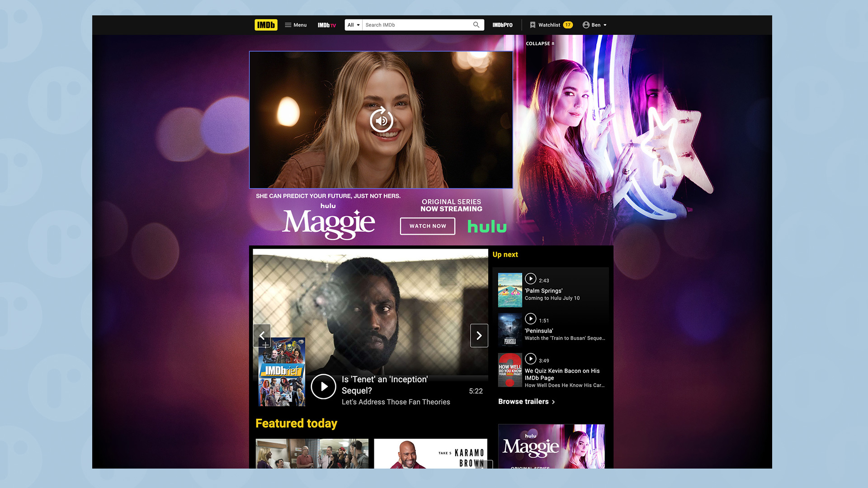Open Browse trailers link
868x488 pixels.
526,401
